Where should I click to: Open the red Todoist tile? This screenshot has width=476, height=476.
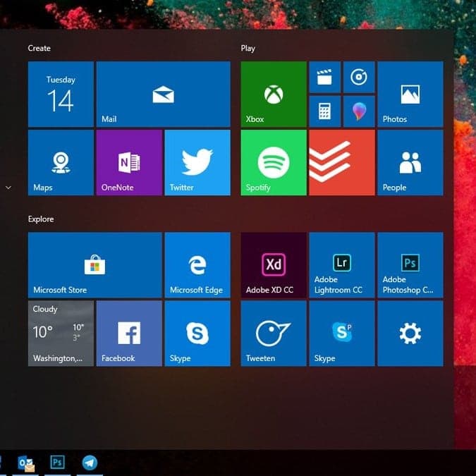coord(342,163)
